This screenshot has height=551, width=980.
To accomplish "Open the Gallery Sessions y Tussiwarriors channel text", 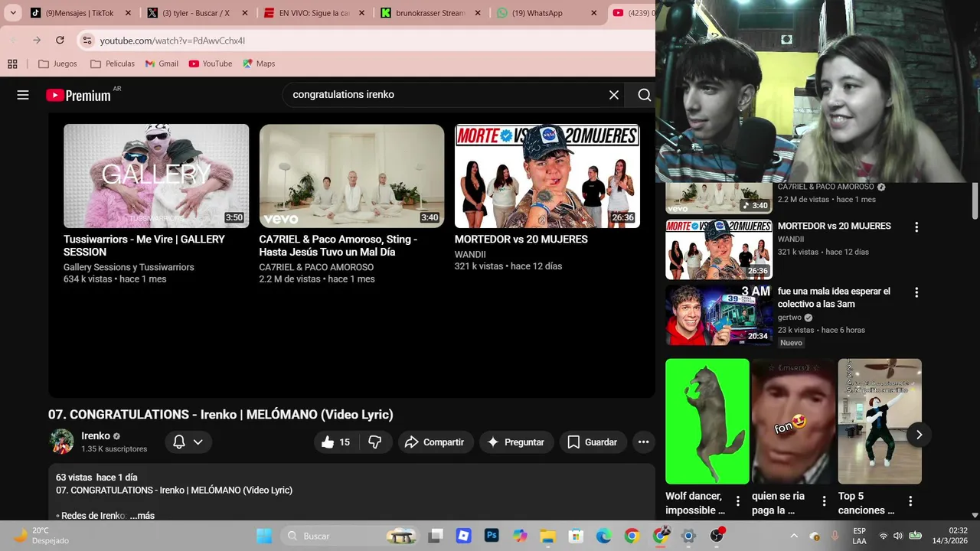I will click(129, 267).
